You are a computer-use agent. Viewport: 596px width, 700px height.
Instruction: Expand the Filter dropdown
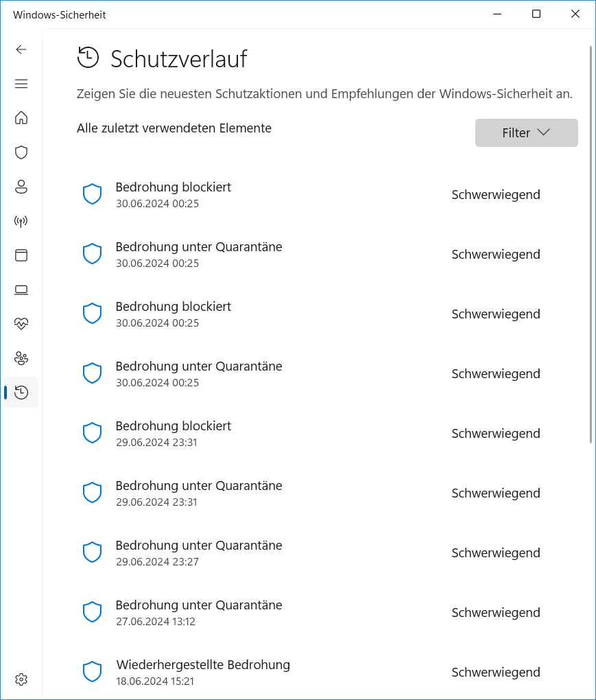pos(526,133)
